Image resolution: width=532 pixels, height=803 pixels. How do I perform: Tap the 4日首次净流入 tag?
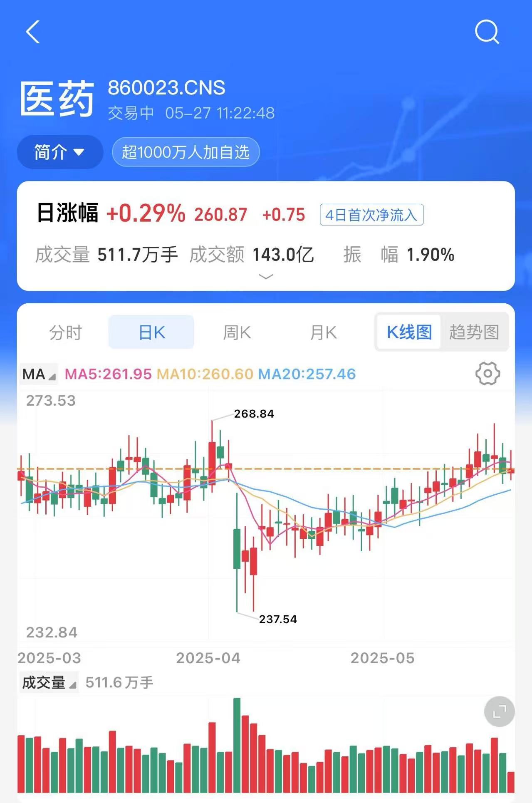pos(371,215)
